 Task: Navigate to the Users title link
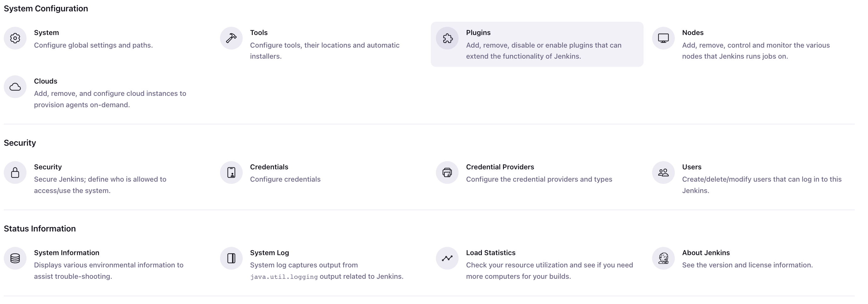click(x=692, y=167)
